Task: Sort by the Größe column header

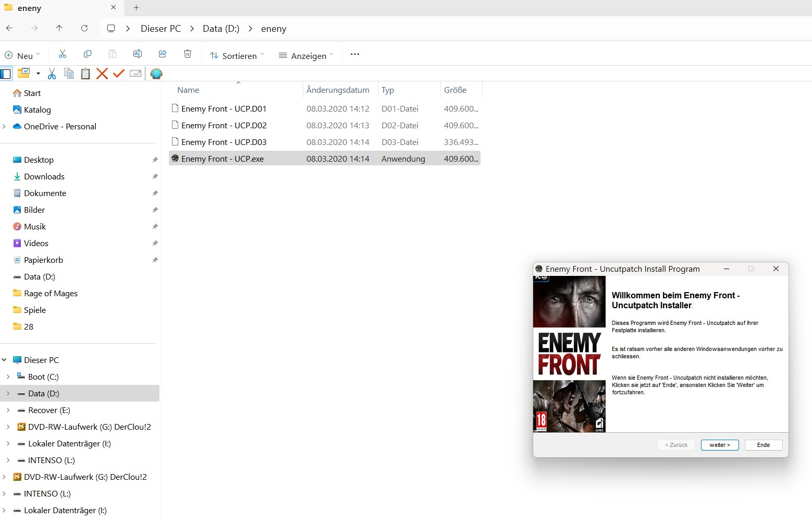Action: point(455,90)
